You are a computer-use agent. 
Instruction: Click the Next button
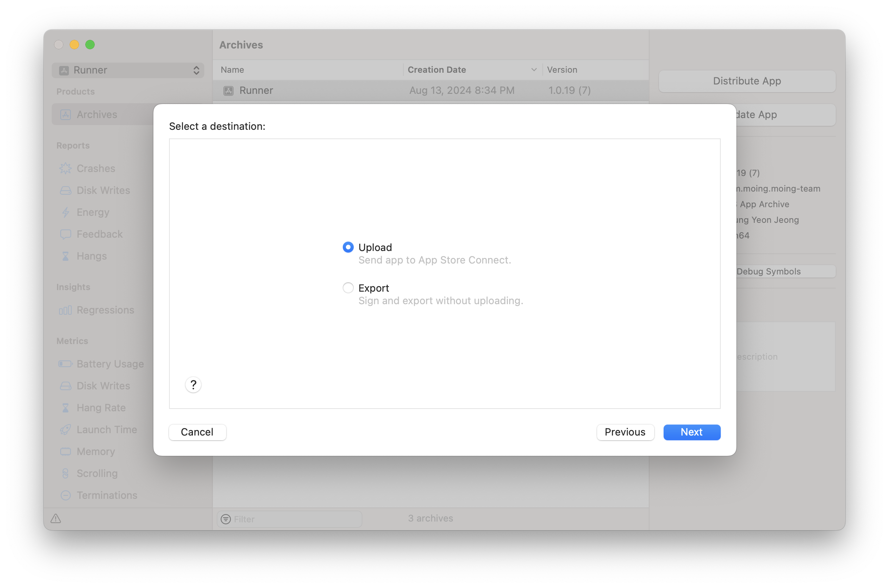pyautogui.click(x=692, y=432)
